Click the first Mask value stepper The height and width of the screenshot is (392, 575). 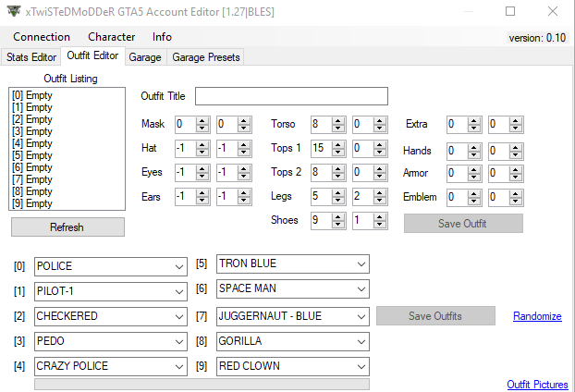click(x=192, y=124)
